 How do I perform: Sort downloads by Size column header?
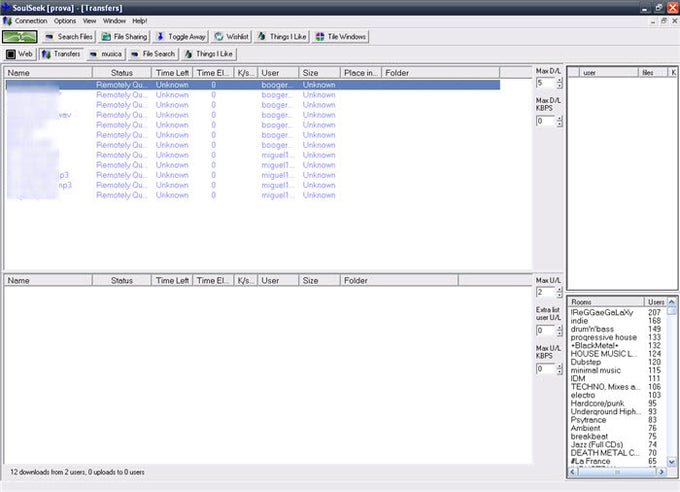[320, 73]
